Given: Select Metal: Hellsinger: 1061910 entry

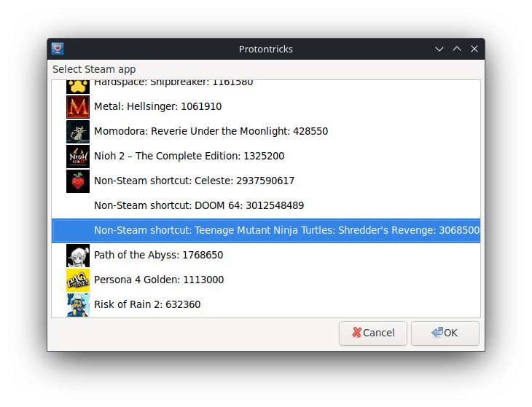Looking at the screenshot, I should pyautogui.click(x=266, y=107).
